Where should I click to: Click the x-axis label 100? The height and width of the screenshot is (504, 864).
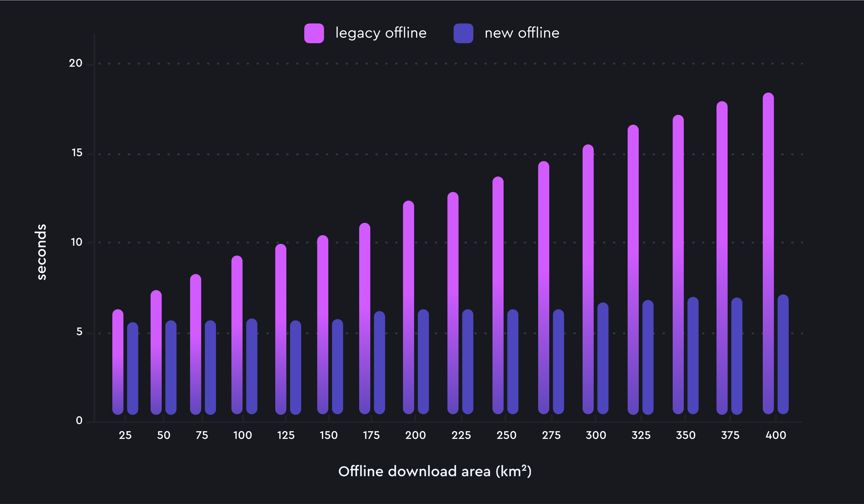click(243, 435)
